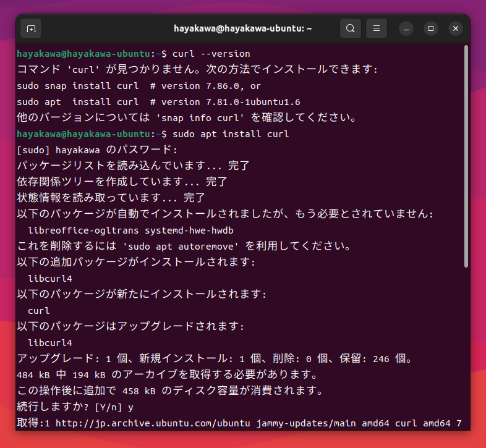
Task: Click the window title hayakawa@hayakawa-ubuntu: ~
Action: [x=242, y=28]
